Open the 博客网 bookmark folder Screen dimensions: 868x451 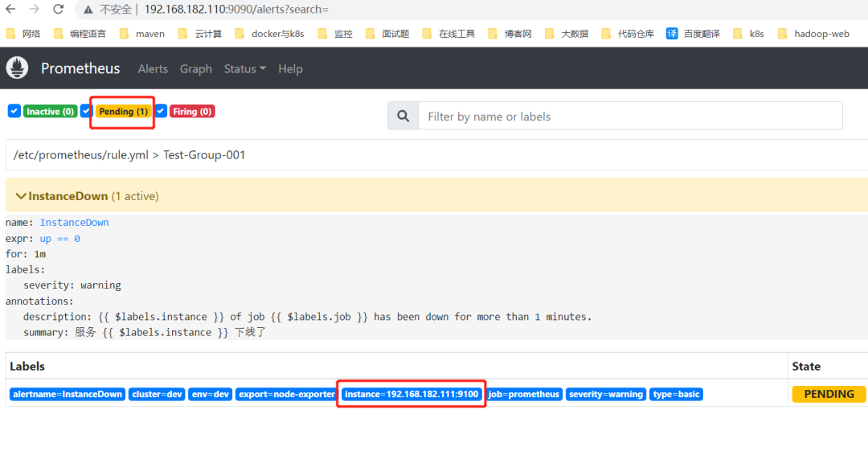click(x=510, y=34)
